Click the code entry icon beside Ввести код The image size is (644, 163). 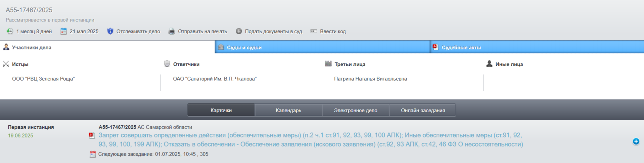(x=314, y=31)
